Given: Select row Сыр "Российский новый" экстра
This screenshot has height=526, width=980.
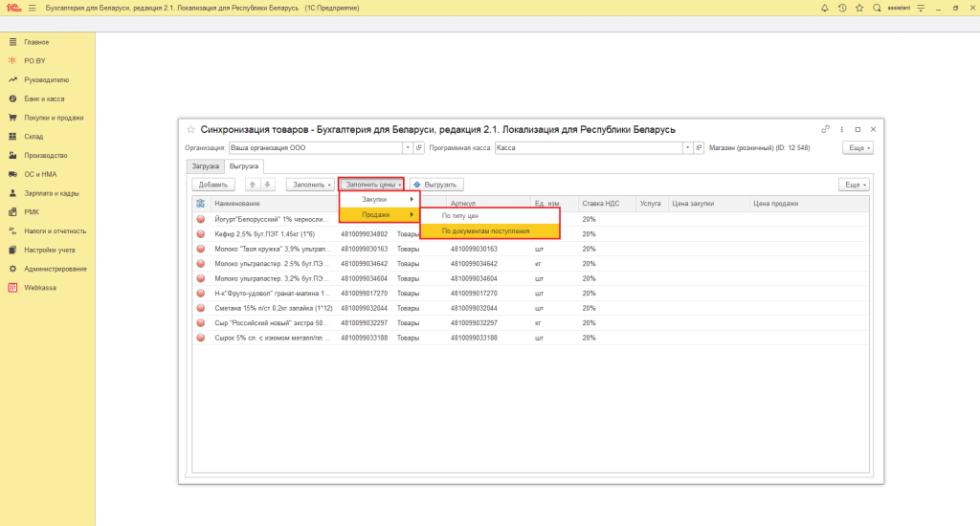Looking at the screenshot, I should [530, 323].
